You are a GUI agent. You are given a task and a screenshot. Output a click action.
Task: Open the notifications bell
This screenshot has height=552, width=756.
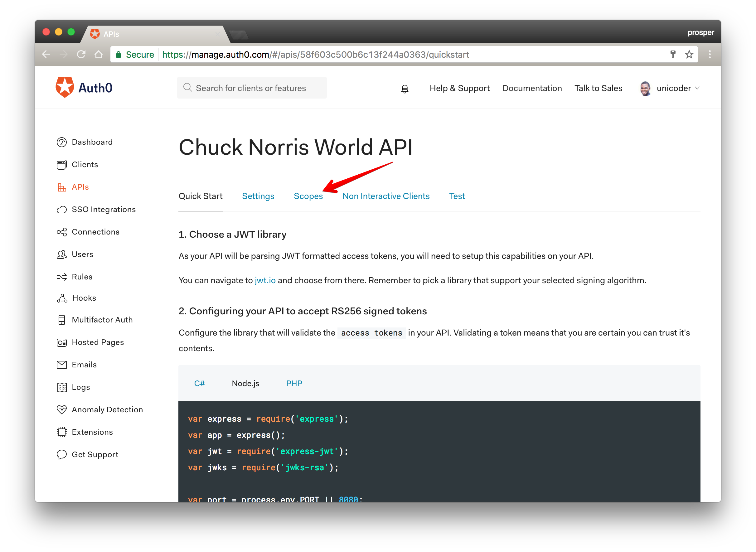(405, 89)
